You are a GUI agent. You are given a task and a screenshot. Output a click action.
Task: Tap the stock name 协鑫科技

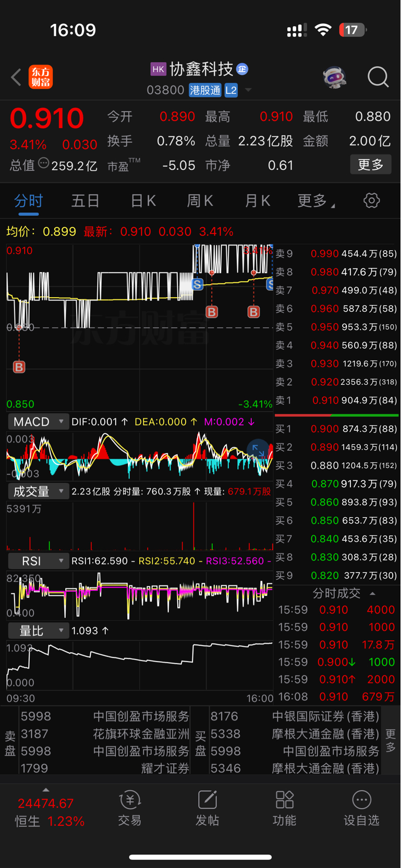click(x=201, y=69)
